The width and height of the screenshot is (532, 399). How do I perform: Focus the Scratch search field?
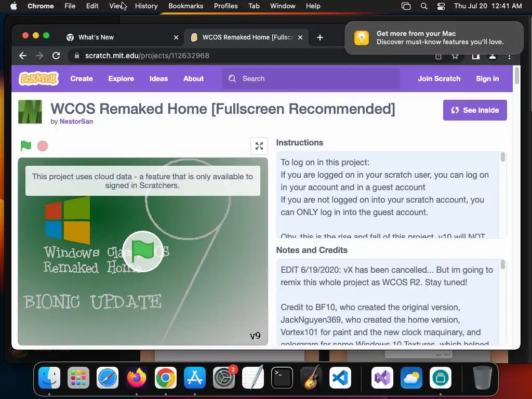click(x=311, y=78)
